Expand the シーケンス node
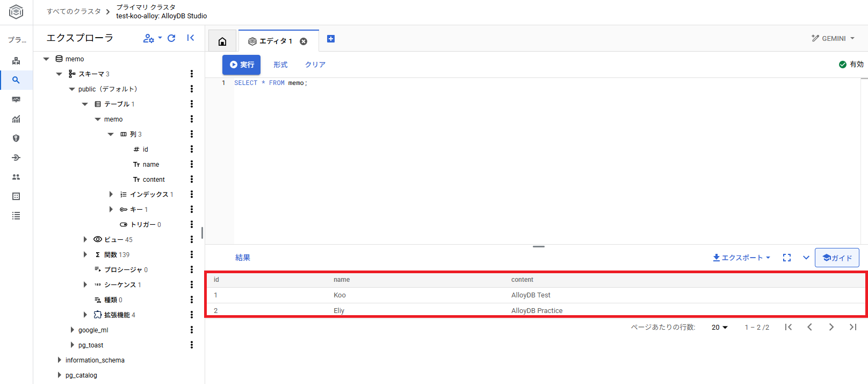This screenshot has width=868, height=384. coord(85,285)
